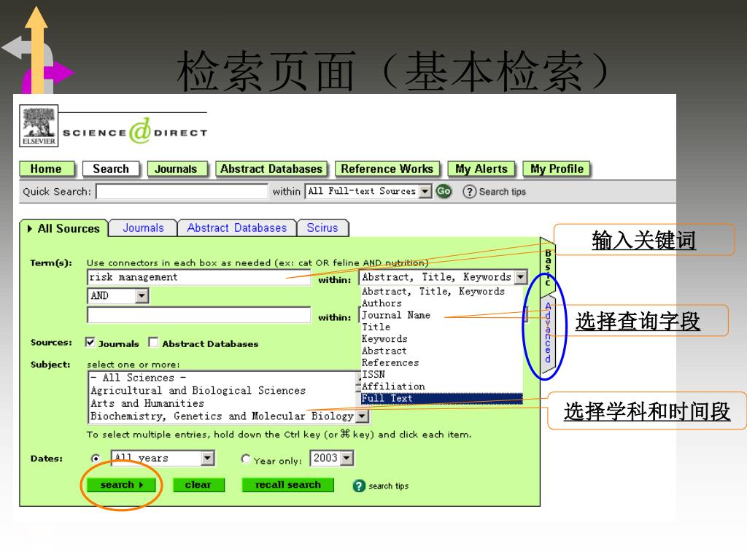Open the Abstract, Title, Keywords field dropdown

521,276
